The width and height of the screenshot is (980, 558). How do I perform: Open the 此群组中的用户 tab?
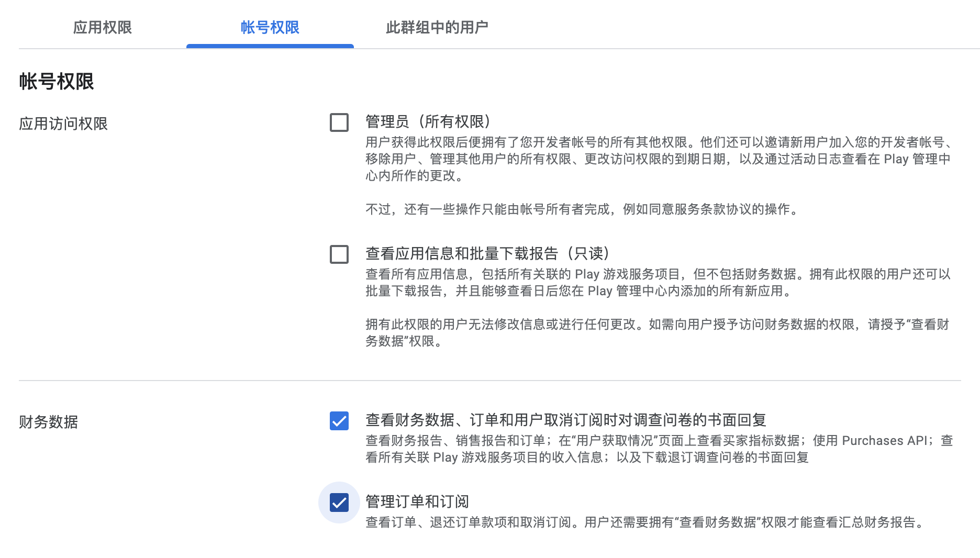pyautogui.click(x=438, y=28)
